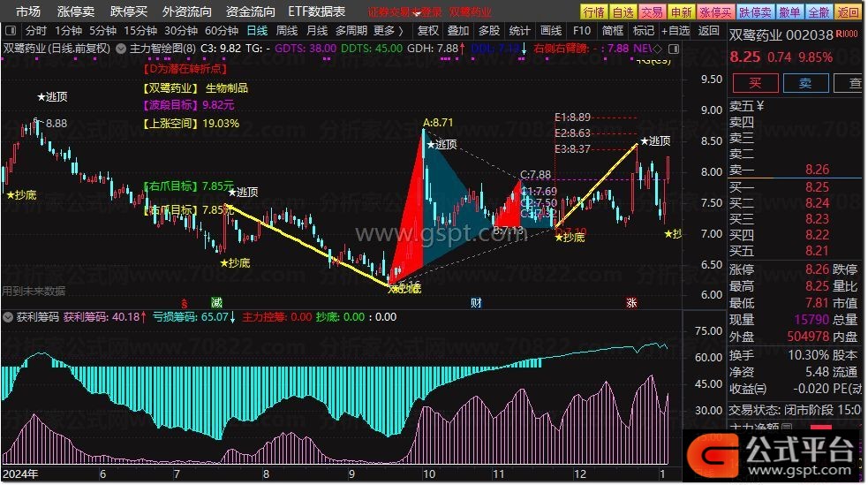Switch to the 周线 weekly period
This screenshot has height=485, width=868.
click(x=287, y=30)
